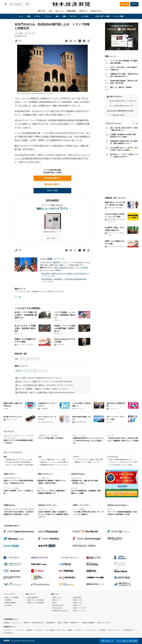Viewport: 142px width, 644px height.
Task: Click the note 'n' icon in the lower toolbar
Action: click(x=75, y=250)
